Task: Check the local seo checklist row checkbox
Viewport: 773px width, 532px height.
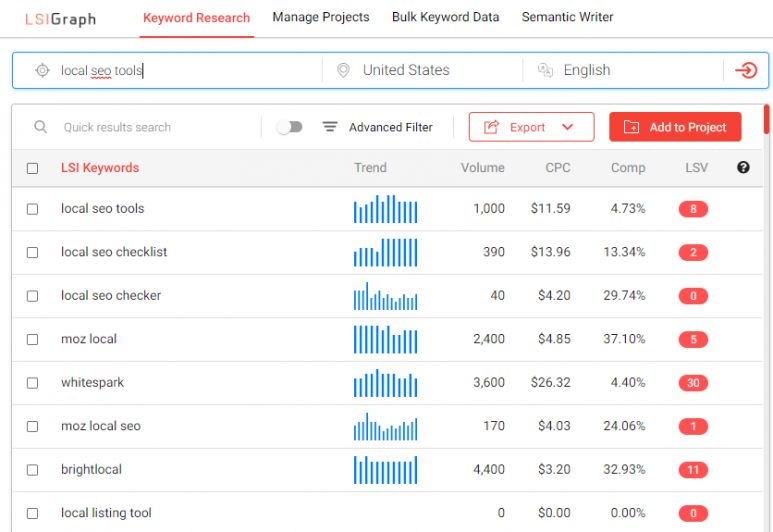Action: (33, 252)
